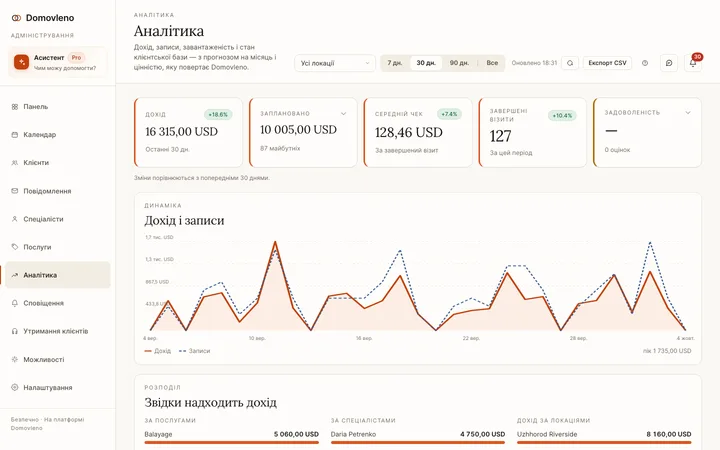Click the Календар calendar icon
The image size is (720, 450).
tap(15, 135)
